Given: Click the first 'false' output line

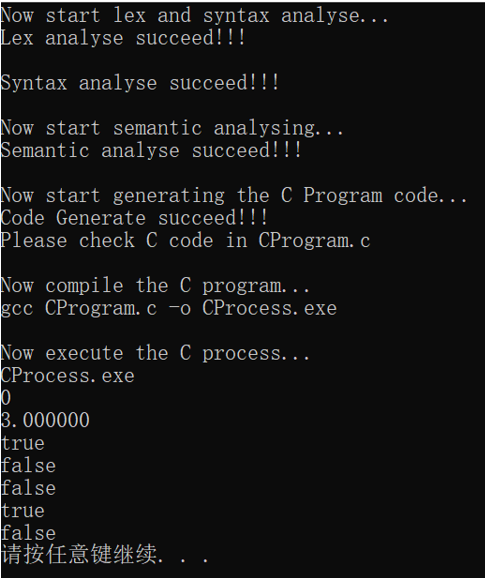Looking at the screenshot, I should pyautogui.click(x=28, y=466).
